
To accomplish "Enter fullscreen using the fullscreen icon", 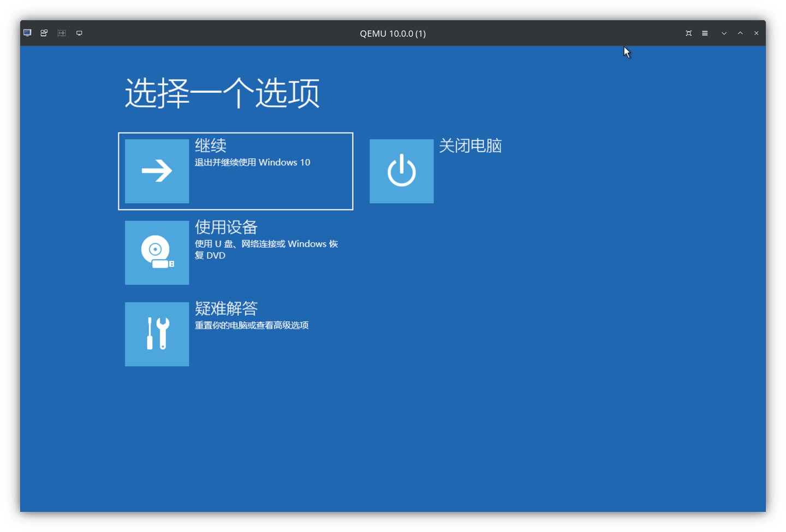I will (x=688, y=33).
